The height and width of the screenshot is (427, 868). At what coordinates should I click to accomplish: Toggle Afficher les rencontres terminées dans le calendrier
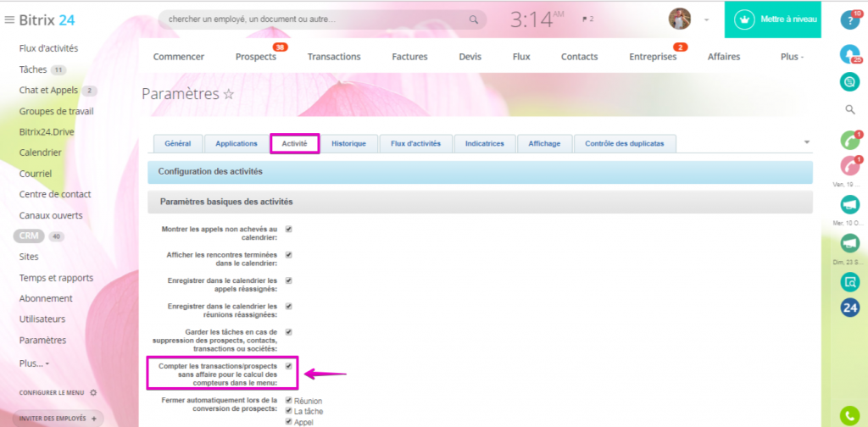[x=288, y=255]
